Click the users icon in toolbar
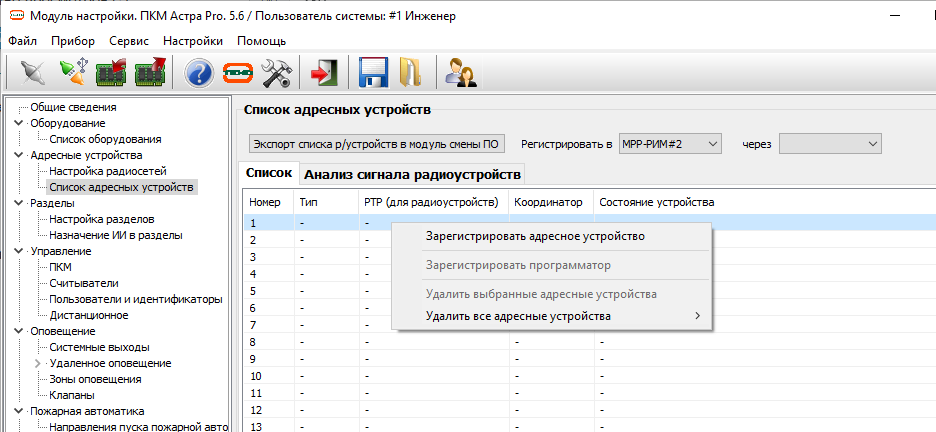The height and width of the screenshot is (432, 936). click(460, 74)
